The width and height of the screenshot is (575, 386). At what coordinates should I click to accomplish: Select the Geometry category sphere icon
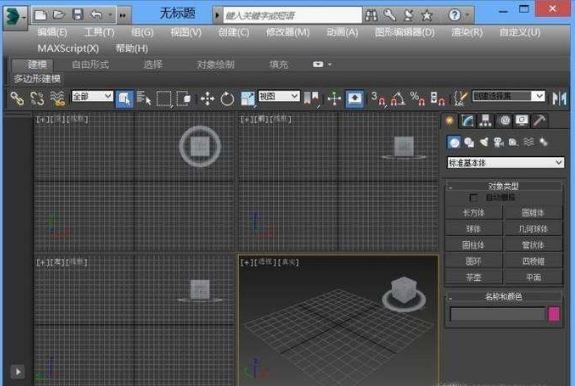pyautogui.click(x=454, y=142)
